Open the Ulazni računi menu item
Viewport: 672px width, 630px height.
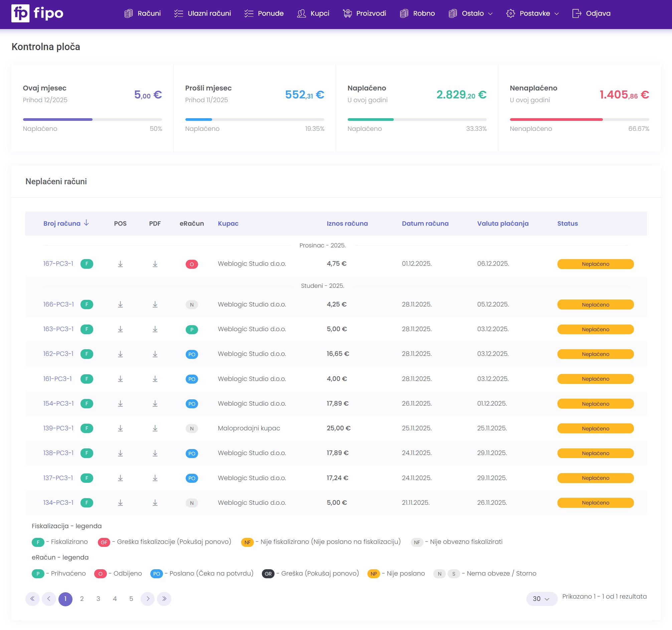[203, 13]
